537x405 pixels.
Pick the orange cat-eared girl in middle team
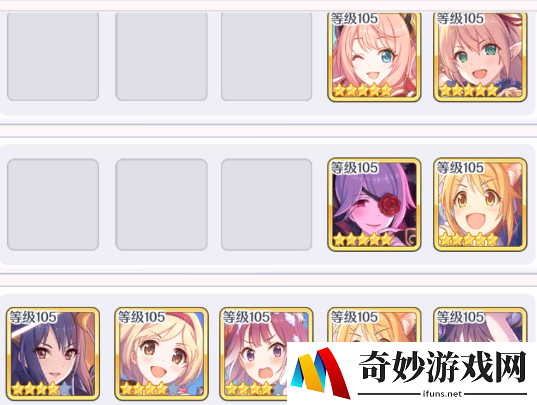pyautogui.click(x=480, y=204)
